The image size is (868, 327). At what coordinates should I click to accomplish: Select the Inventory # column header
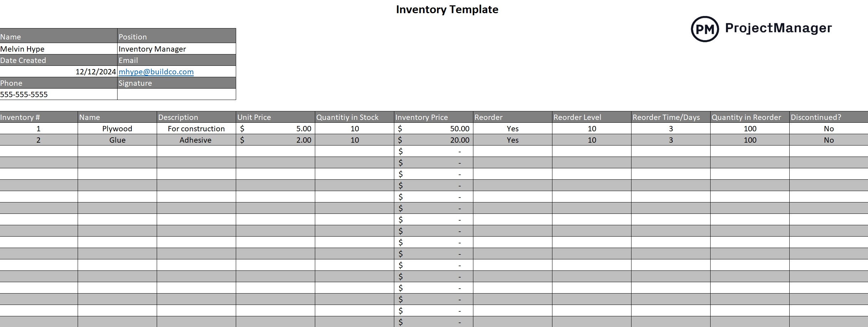pyautogui.click(x=38, y=117)
